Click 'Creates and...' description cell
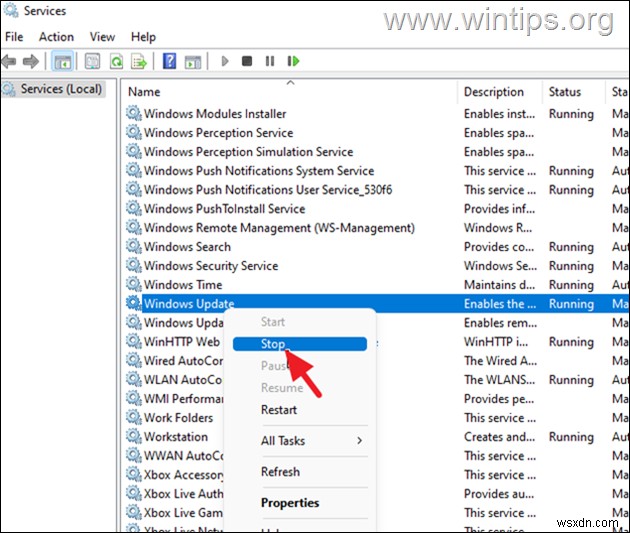This screenshot has height=533, width=630. (x=499, y=437)
